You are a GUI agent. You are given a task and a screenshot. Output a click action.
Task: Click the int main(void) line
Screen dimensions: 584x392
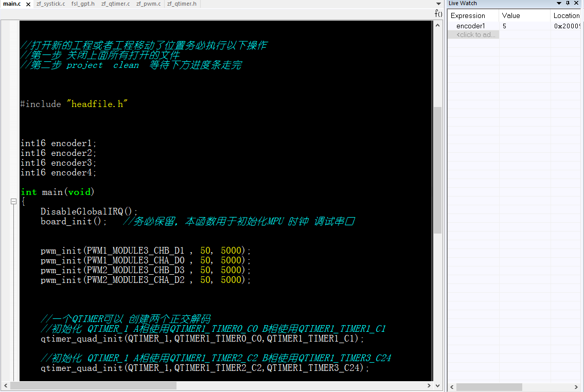point(57,192)
